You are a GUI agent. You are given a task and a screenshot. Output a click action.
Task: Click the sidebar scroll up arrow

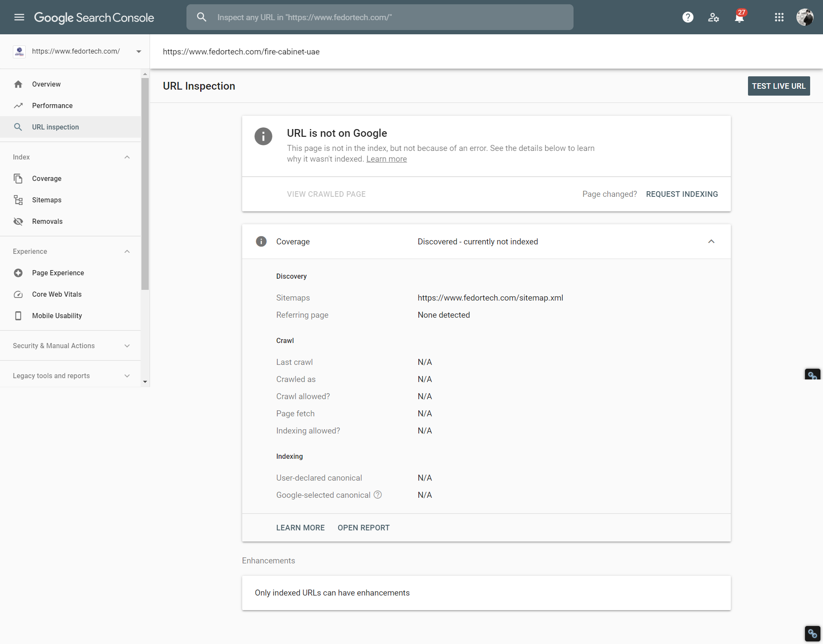[145, 74]
